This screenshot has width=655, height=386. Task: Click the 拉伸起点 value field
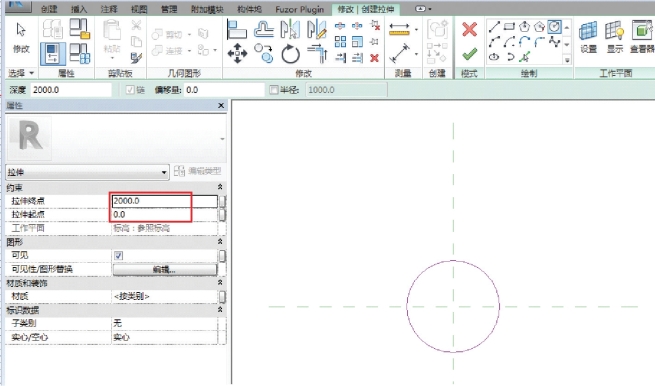tap(165, 215)
